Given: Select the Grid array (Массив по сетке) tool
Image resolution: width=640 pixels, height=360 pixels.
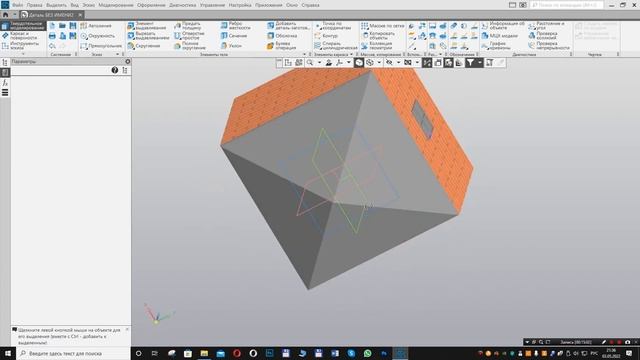Looking at the screenshot, I should 382,26.
